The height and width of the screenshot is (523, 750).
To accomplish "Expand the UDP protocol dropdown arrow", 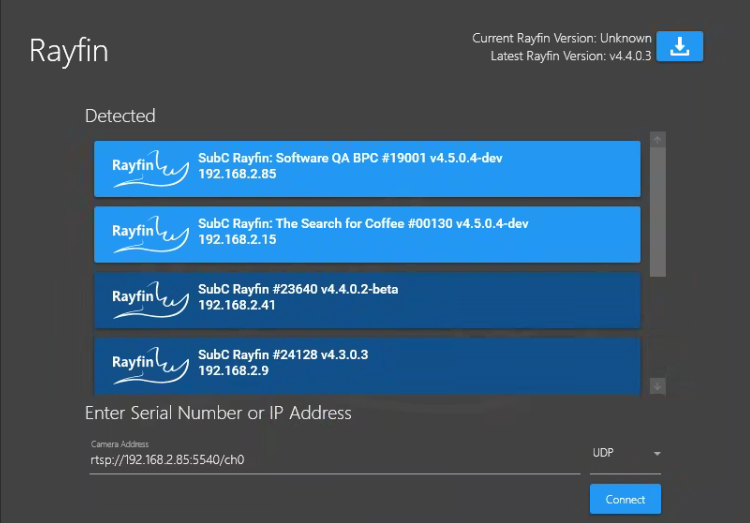I will click(x=657, y=453).
